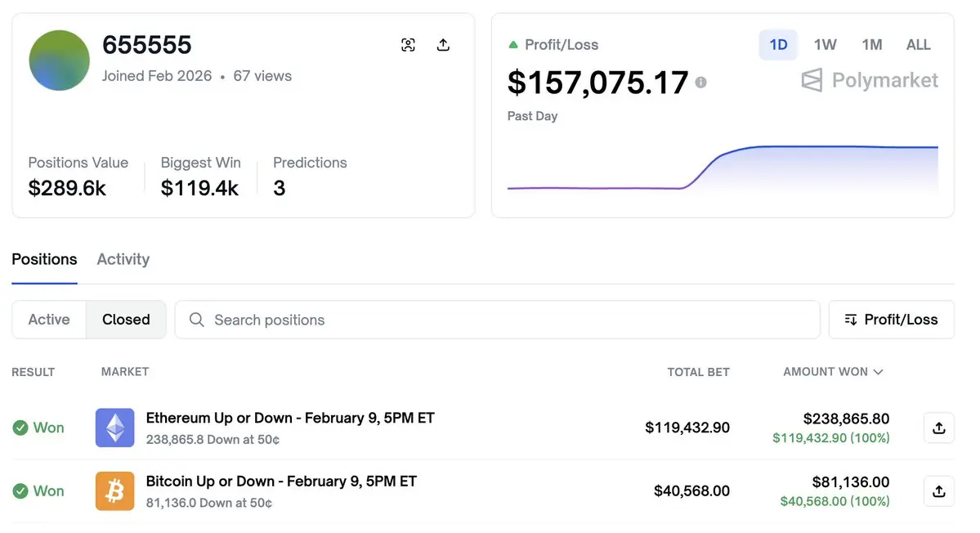
Task: Click the Polymarket logo
Action: tap(870, 80)
